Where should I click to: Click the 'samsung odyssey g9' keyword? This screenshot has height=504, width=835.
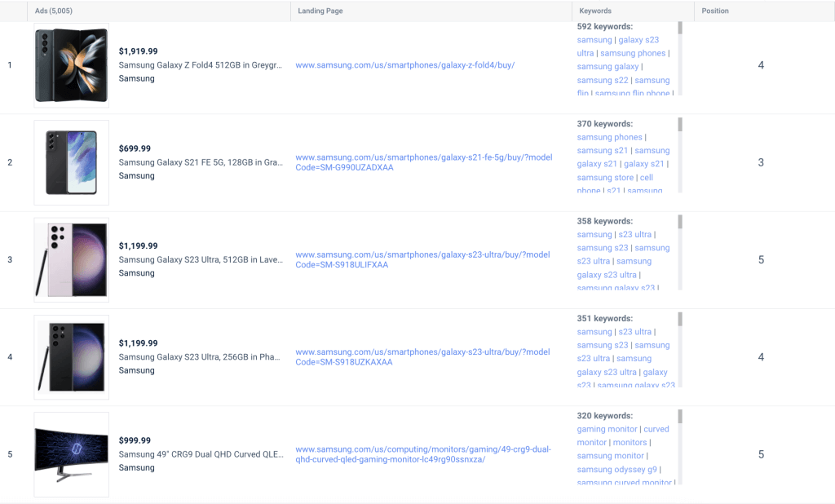click(x=616, y=469)
